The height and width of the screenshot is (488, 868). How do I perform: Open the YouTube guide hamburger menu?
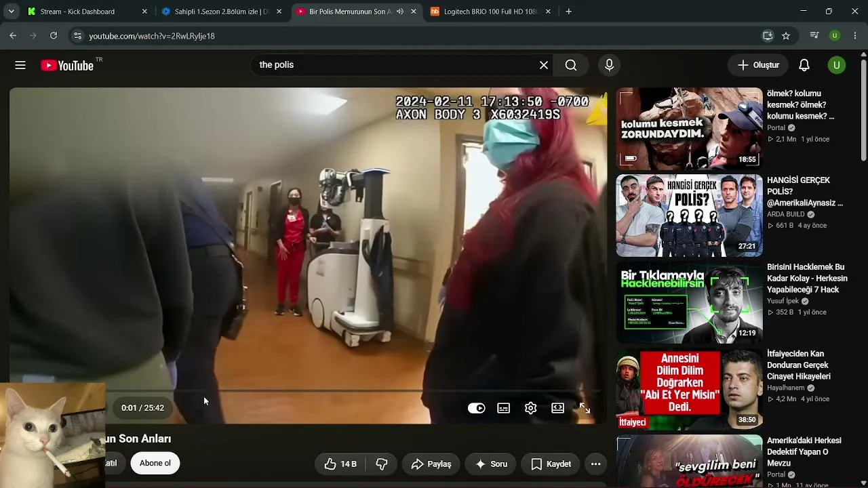tap(20, 65)
